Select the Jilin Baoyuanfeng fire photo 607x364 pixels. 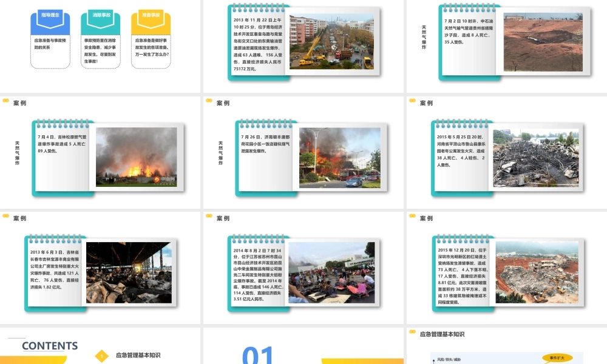[x=129, y=272]
